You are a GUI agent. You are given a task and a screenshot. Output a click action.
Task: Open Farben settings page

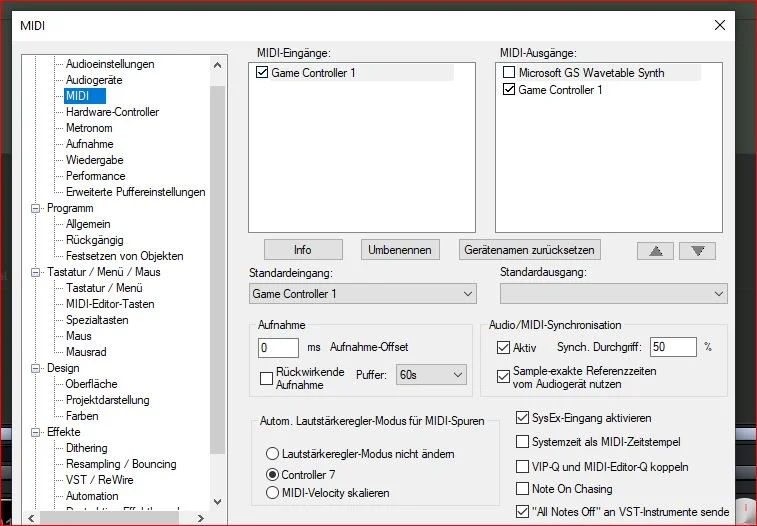tap(82, 416)
